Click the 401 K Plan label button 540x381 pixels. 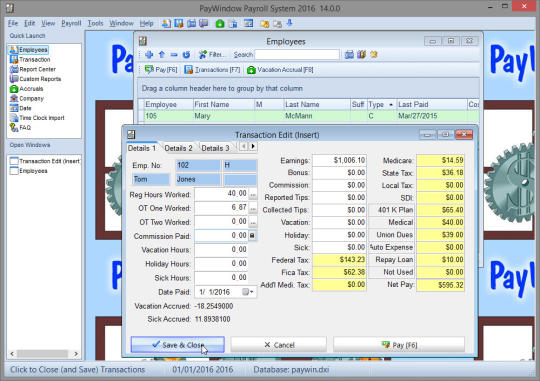click(392, 210)
